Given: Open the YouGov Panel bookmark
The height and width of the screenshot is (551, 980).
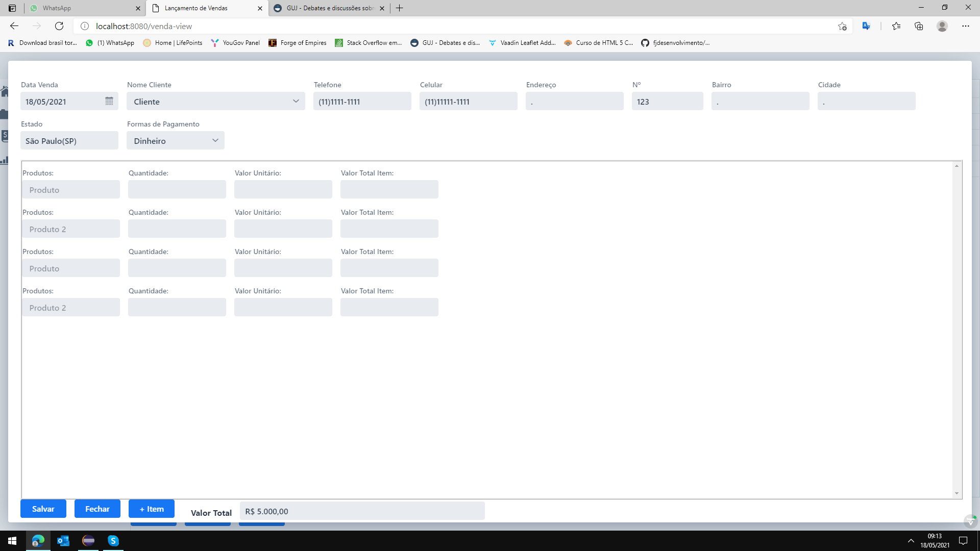Looking at the screenshot, I should (235, 43).
